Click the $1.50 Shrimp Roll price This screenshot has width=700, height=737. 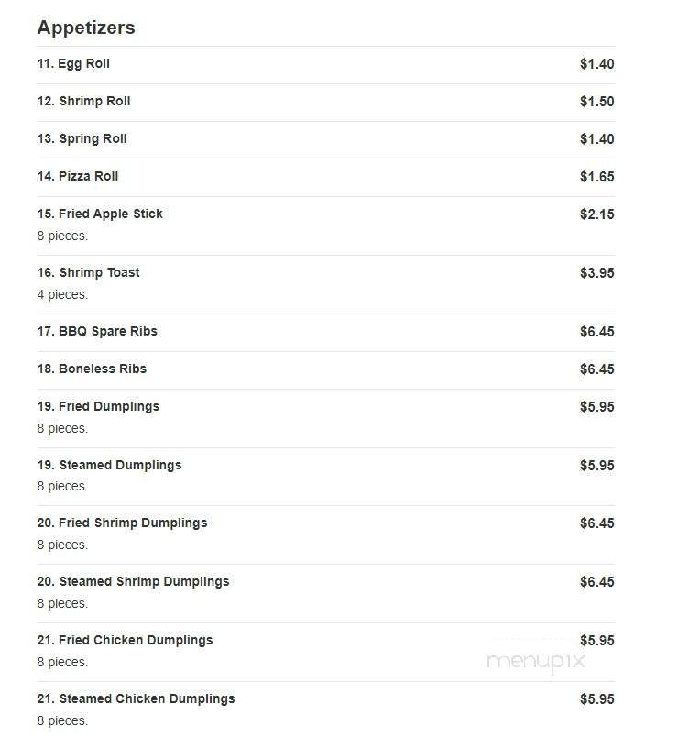(596, 102)
